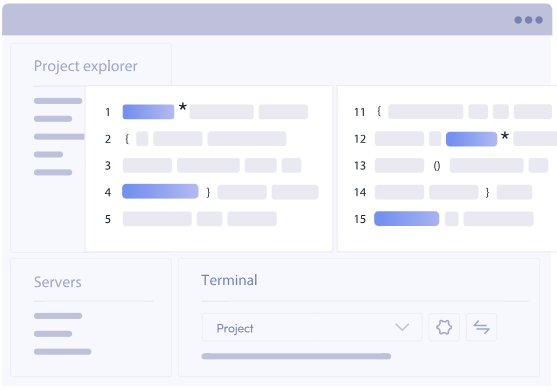Select the last item in Servers list
The image size is (557, 392).
coord(63,352)
